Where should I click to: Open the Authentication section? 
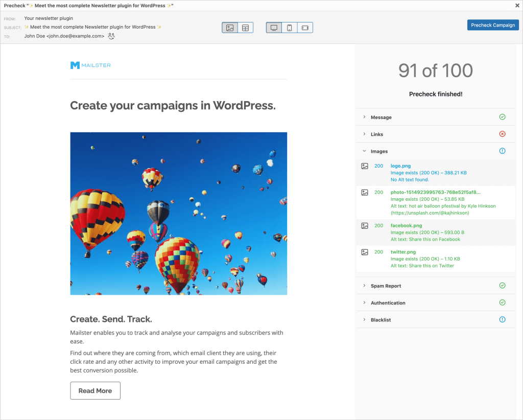(388, 303)
